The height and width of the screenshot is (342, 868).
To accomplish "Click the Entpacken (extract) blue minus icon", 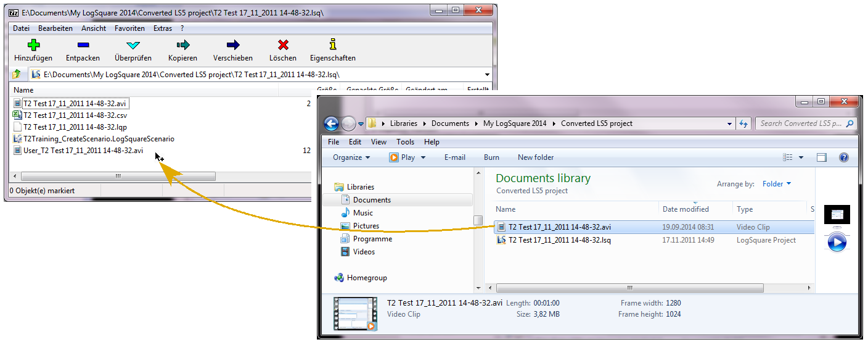I will tap(83, 45).
